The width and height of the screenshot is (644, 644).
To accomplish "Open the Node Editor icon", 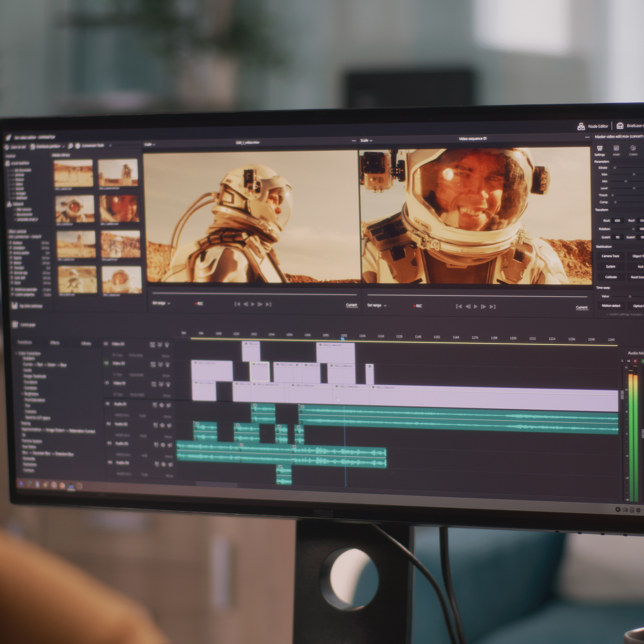I will pyautogui.click(x=581, y=126).
